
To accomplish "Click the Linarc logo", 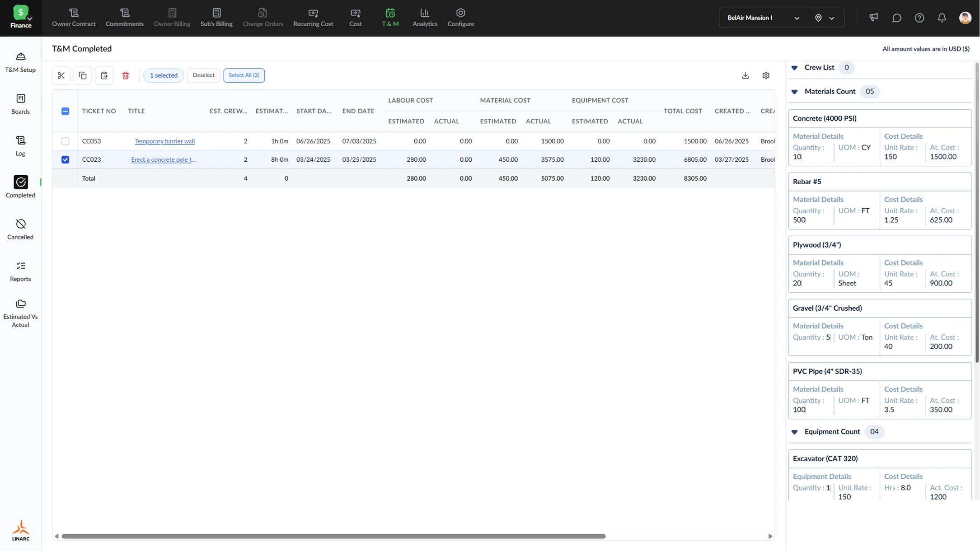I will click(x=21, y=531).
